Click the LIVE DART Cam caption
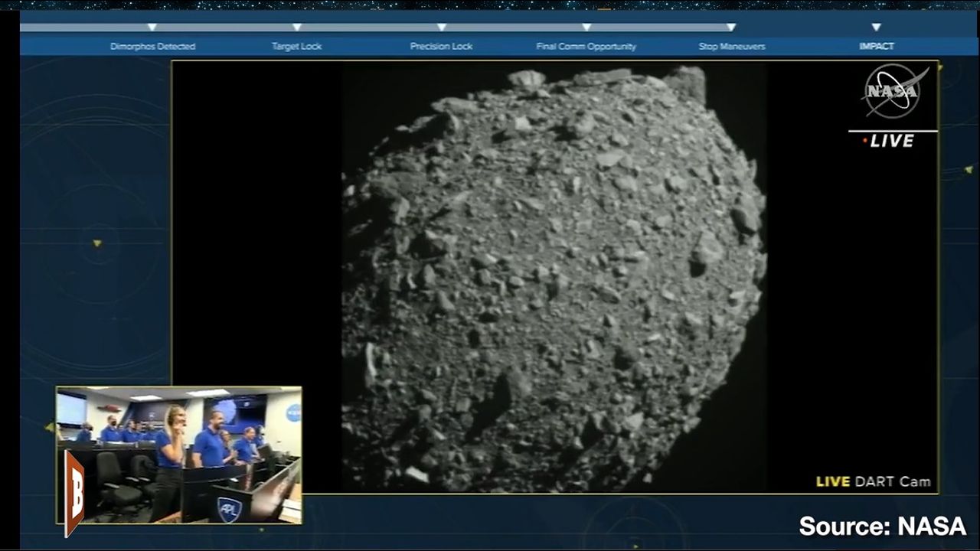Viewport: 980px width, 551px height. [873, 481]
